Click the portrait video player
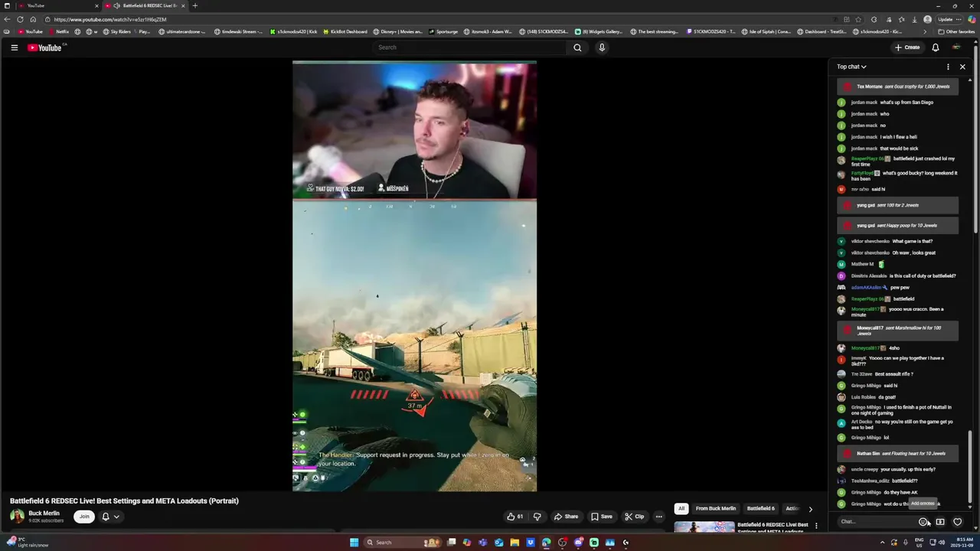Screen dimensions: 980x551 click(414, 276)
